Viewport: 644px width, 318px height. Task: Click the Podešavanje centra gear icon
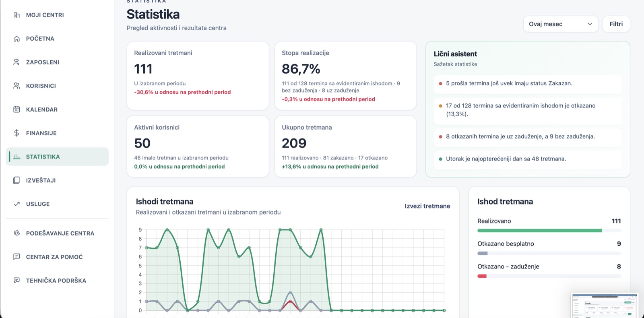[17, 233]
